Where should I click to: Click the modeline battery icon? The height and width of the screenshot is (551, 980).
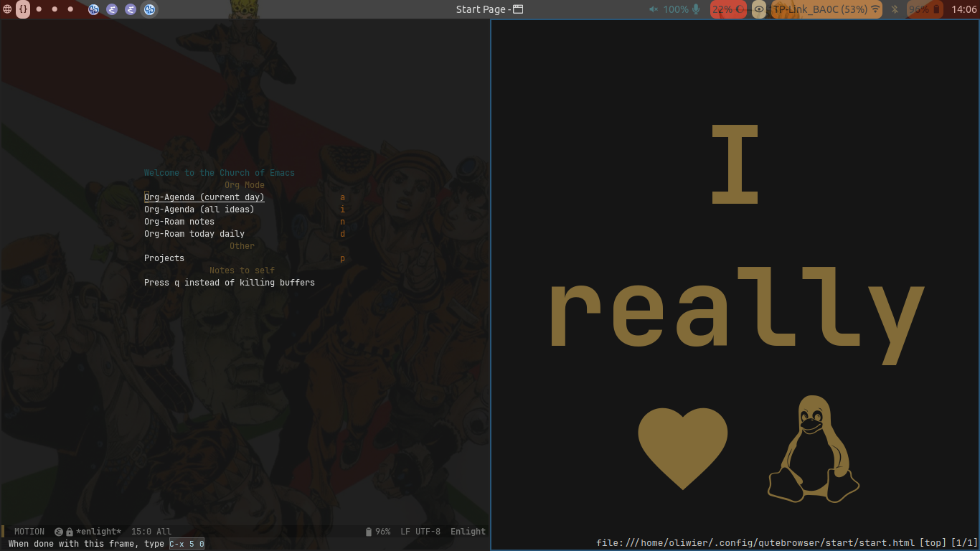coord(369,532)
